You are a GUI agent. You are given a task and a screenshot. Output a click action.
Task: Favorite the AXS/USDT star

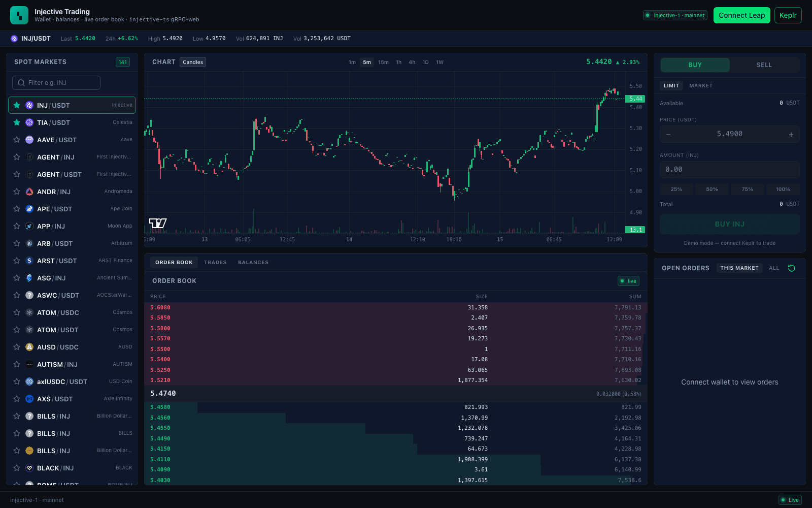[17, 399]
